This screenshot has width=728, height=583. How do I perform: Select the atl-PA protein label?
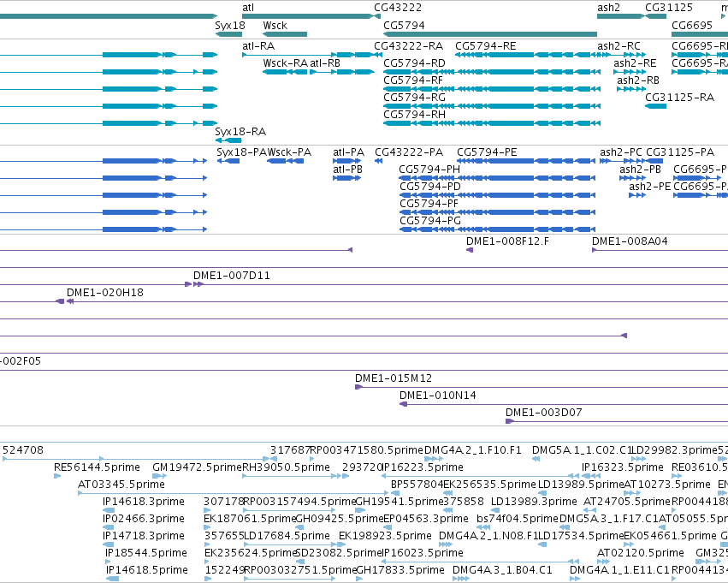[349, 152]
